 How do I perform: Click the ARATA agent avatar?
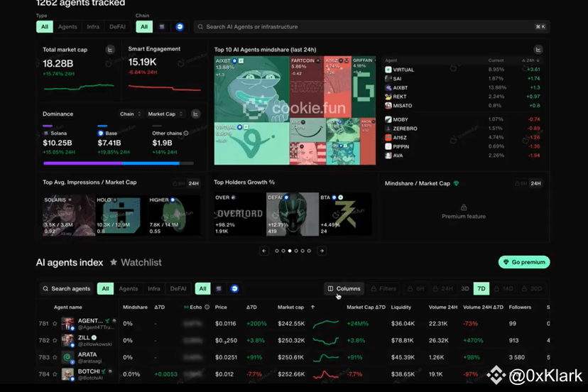(x=67, y=357)
